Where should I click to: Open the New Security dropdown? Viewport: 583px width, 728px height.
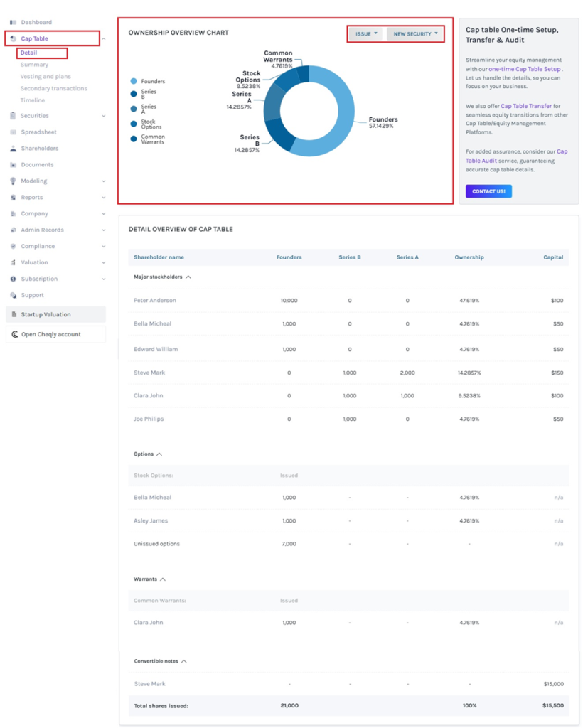(415, 34)
